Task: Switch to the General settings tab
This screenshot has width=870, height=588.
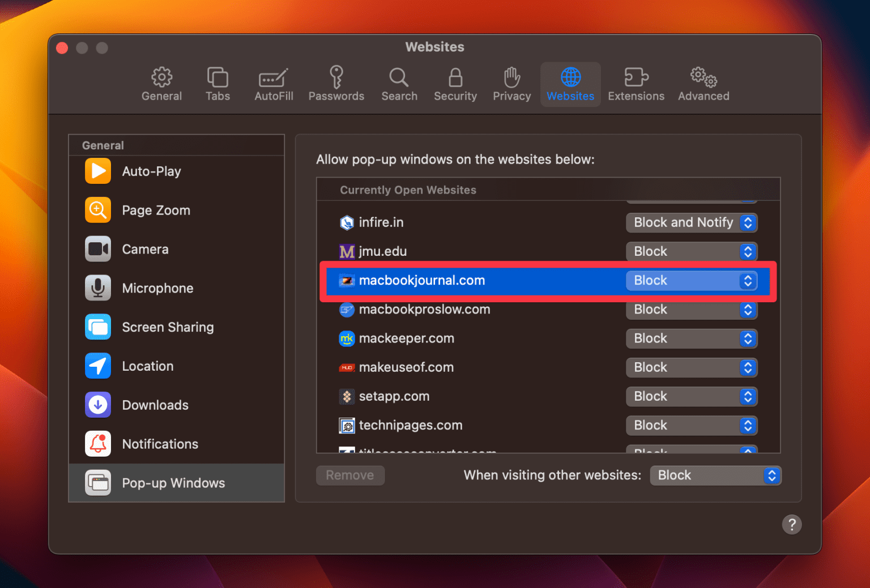Action: [x=161, y=83]
